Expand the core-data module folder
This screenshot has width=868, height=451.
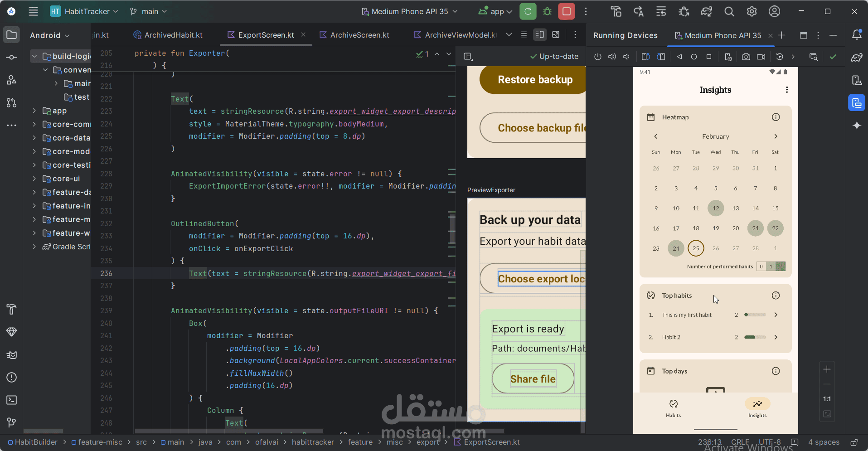[x=34, y=138]
